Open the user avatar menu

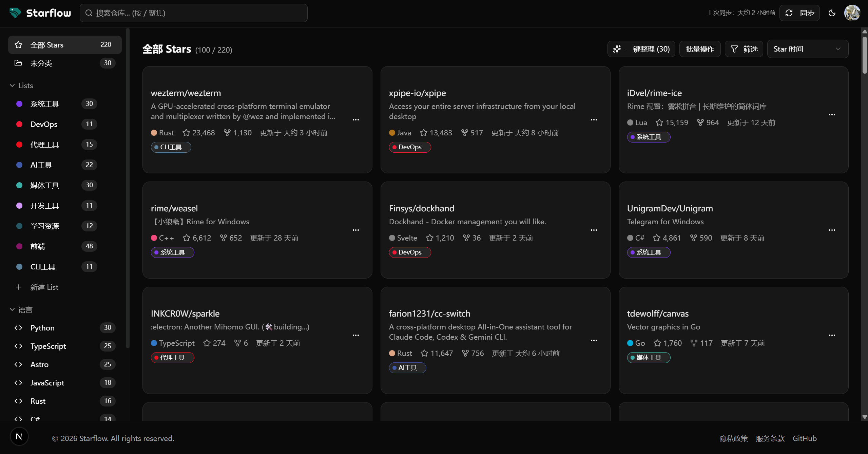[x=852, y=13]
